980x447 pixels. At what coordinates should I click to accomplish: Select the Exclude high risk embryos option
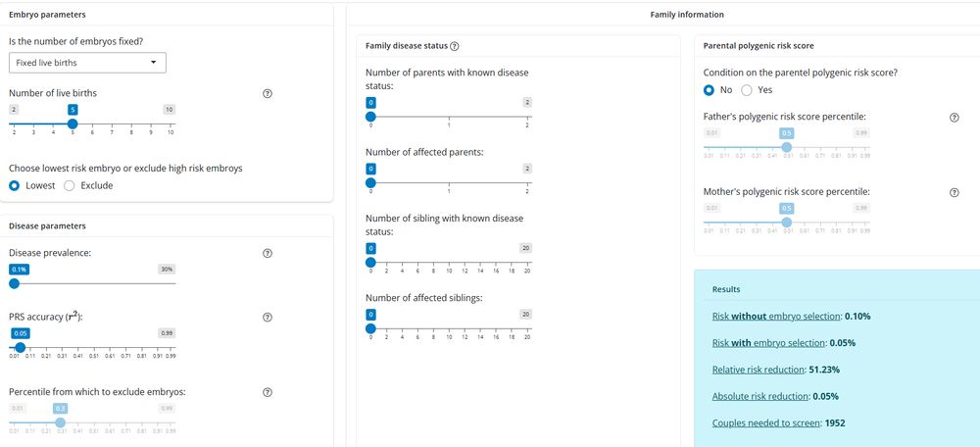tap(69, 185)
